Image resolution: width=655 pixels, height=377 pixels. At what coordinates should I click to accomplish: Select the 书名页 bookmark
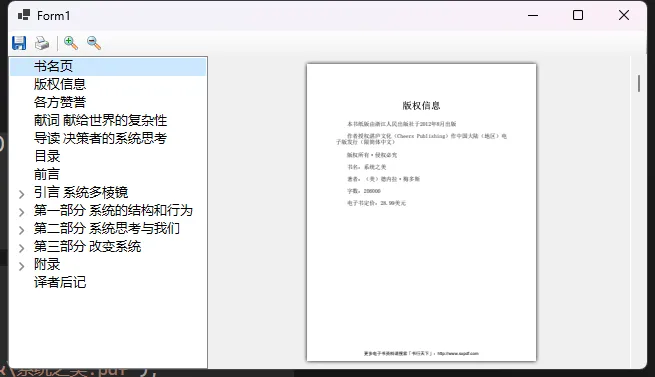pos(53,66)
